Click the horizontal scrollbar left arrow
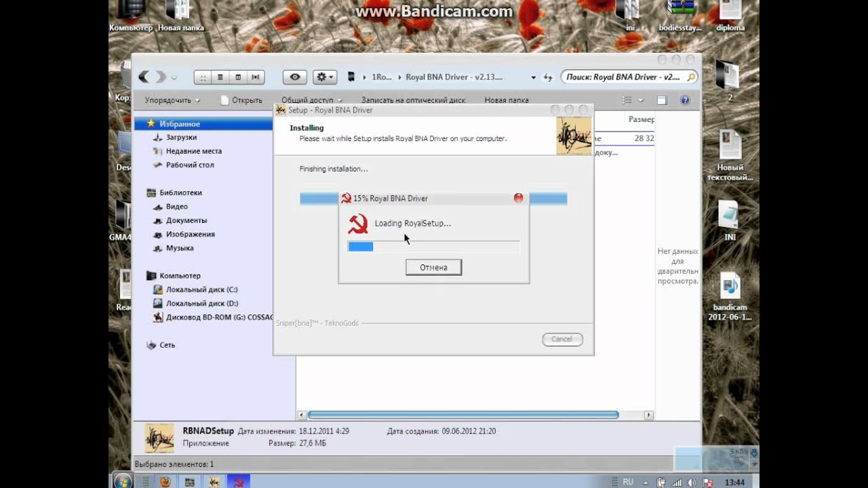The height and width of the screenshot is (488, 868). (x=302, y=415)
